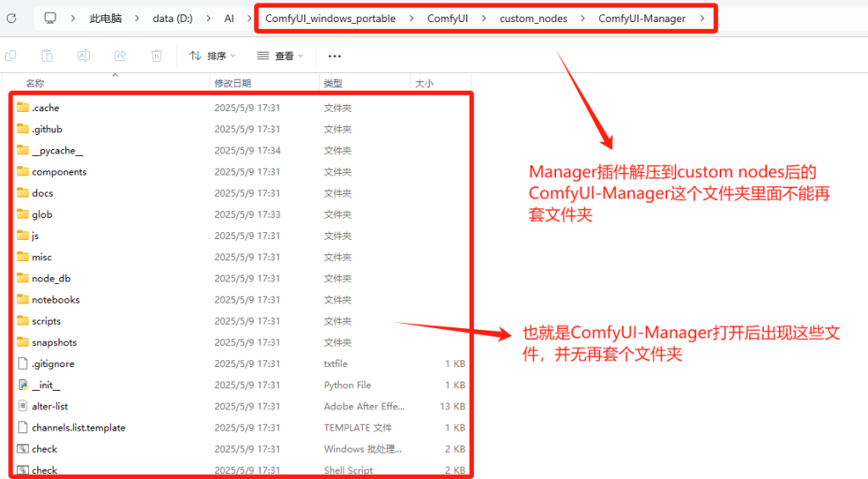Click the rename toolbar icon

[84, 55]
